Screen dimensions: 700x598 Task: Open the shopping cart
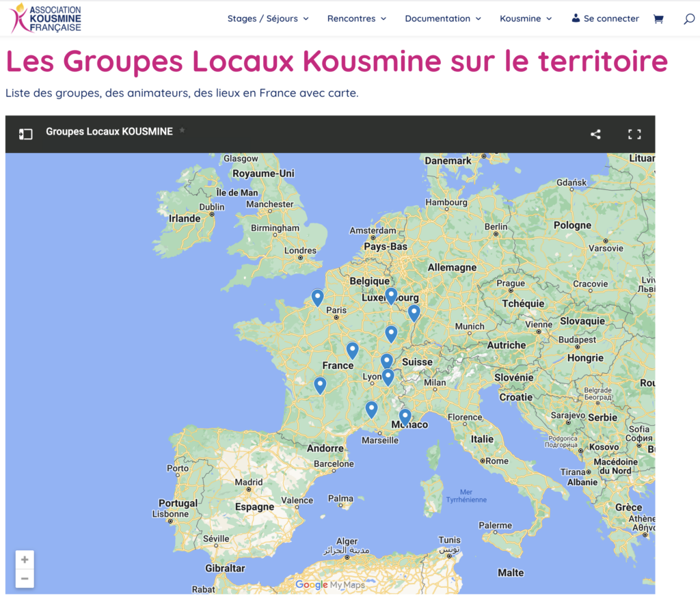tap(658, 18)
